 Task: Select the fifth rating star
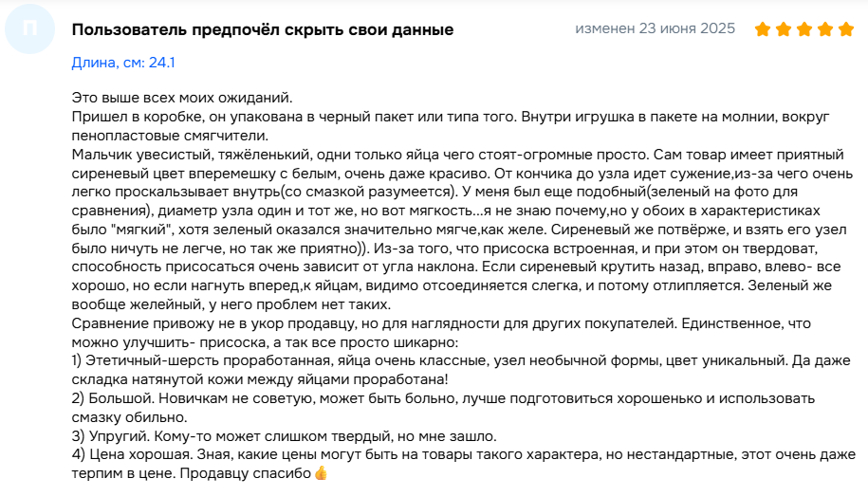tap(846, 28)
